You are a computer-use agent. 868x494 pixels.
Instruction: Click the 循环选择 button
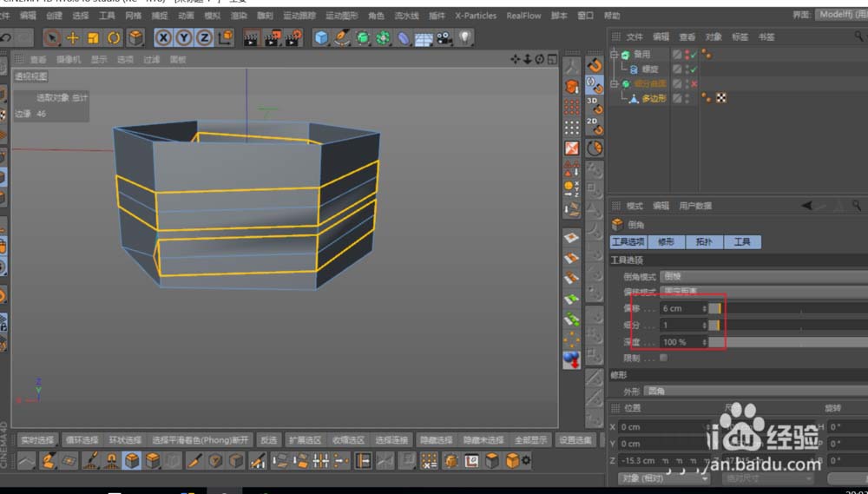pos(82,440)
